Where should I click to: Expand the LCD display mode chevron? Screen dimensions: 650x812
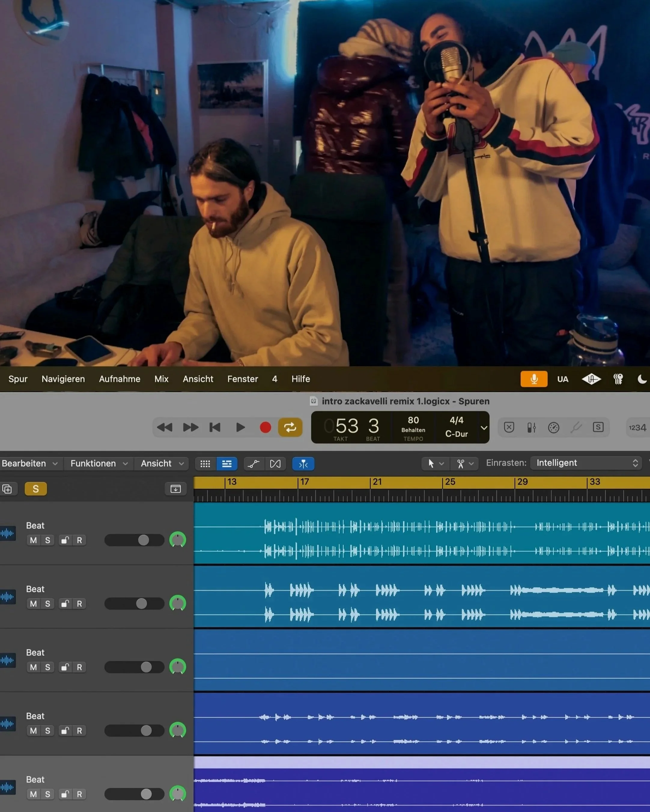pyautogui.click(x=484, y=428)
